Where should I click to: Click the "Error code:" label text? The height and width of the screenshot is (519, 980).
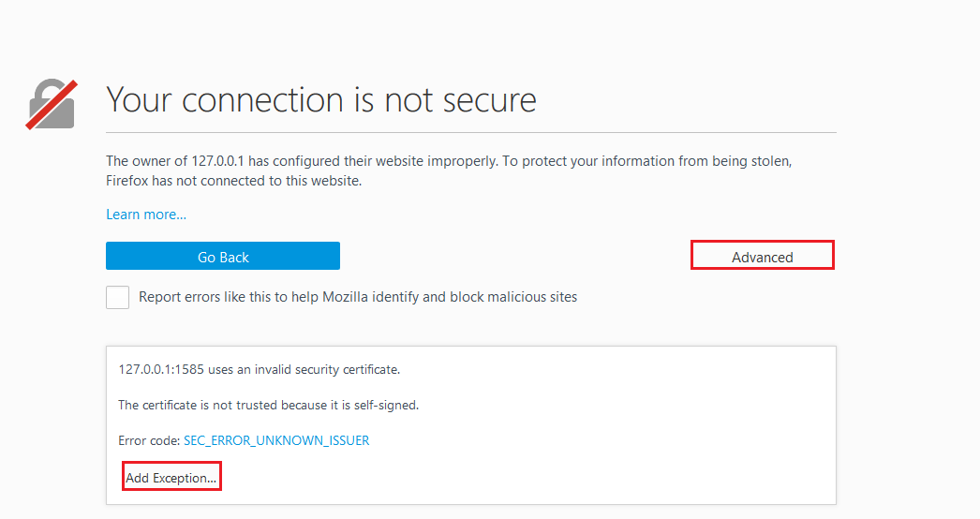point(148,440)
